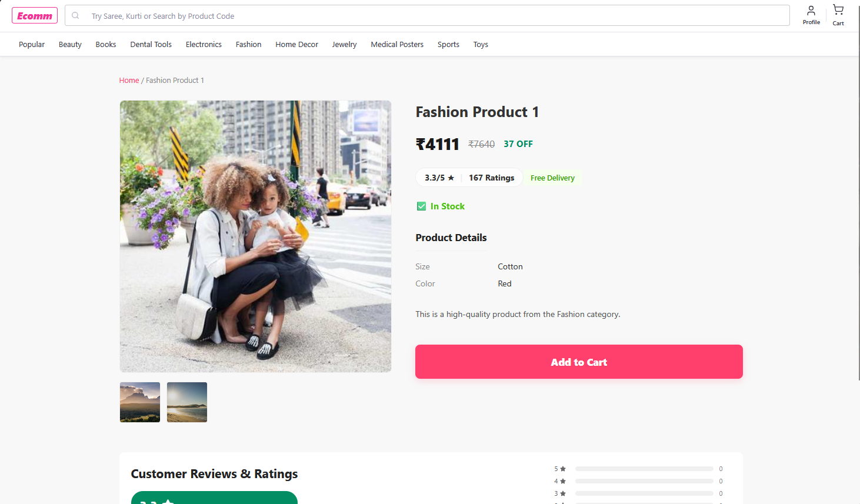Click the Ecomm logo

(35, 16)
